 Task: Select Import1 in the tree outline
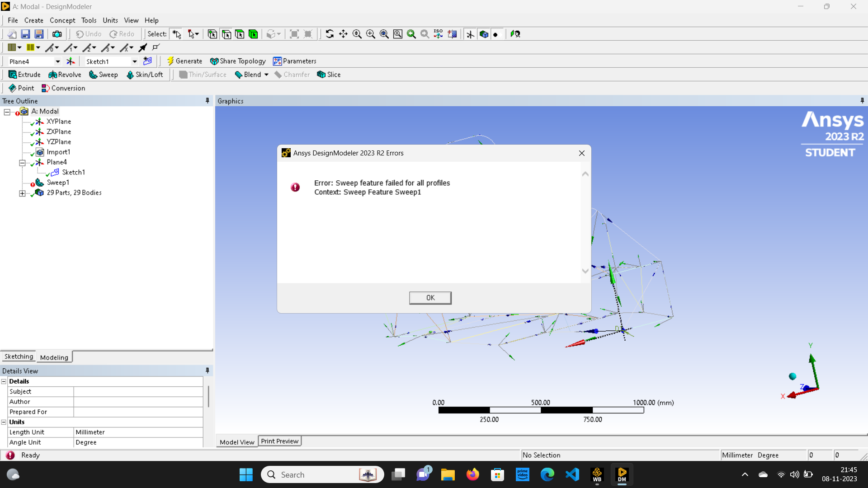(x=58, y=152)
